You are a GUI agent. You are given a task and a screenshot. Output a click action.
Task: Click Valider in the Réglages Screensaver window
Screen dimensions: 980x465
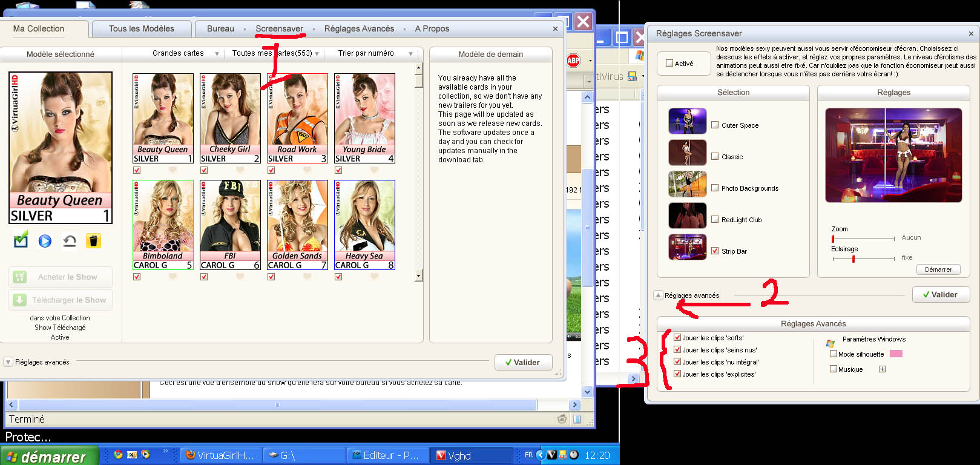click(941, 294)
